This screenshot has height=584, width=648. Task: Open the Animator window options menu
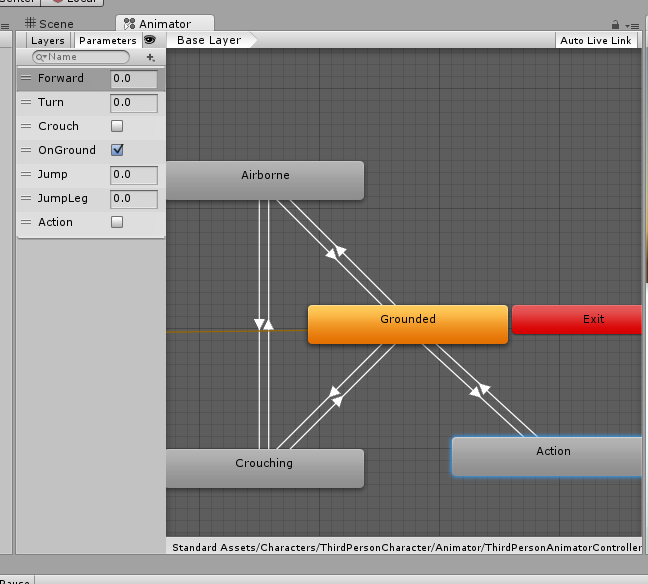click(632, 26)
